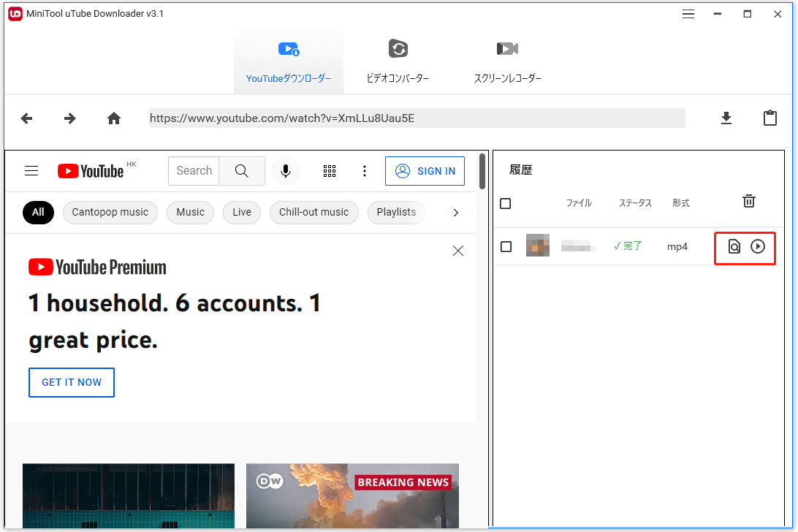798x532 pixels.
Task: Activate voice search microphone
Action: click(286, 171)
